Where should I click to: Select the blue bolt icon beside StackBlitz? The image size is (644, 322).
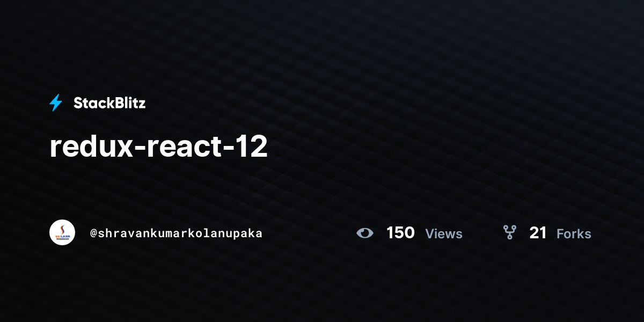[x=56, y=103]
